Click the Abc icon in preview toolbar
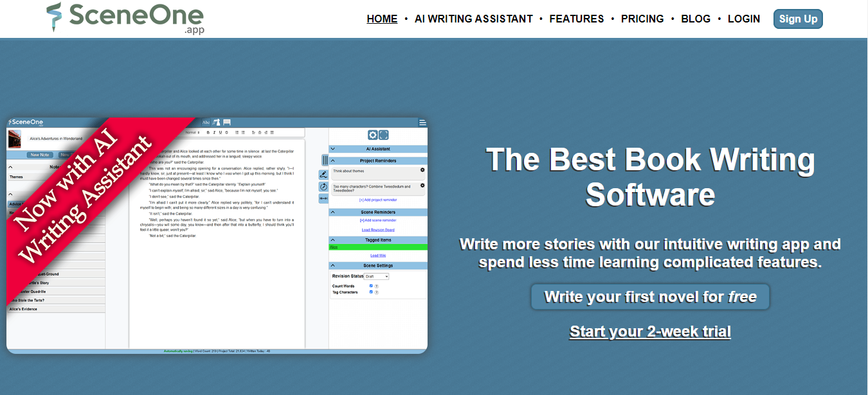868x395 pixels. pyautogui.click(x=206, y=122)
